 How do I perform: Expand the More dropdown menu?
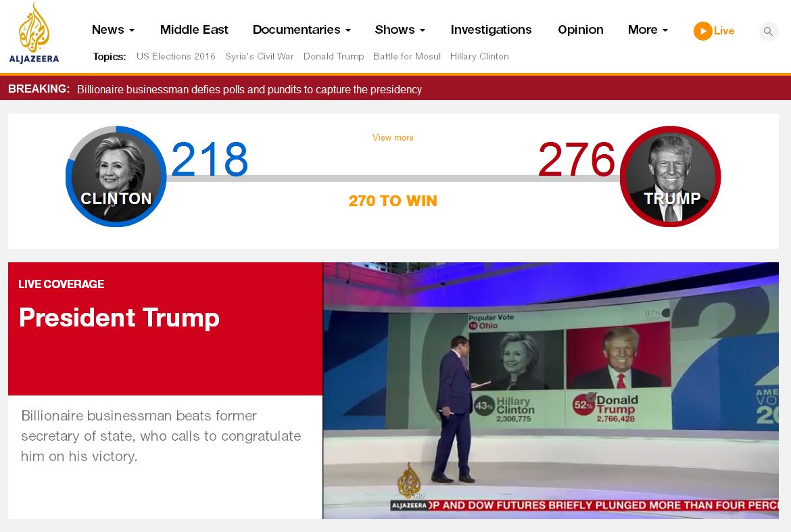pos(648,30)
